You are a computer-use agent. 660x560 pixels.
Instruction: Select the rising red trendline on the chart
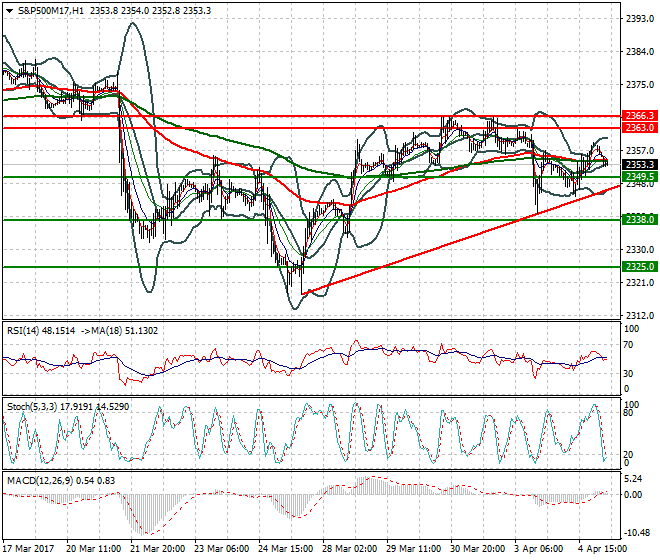click(459, 239)
